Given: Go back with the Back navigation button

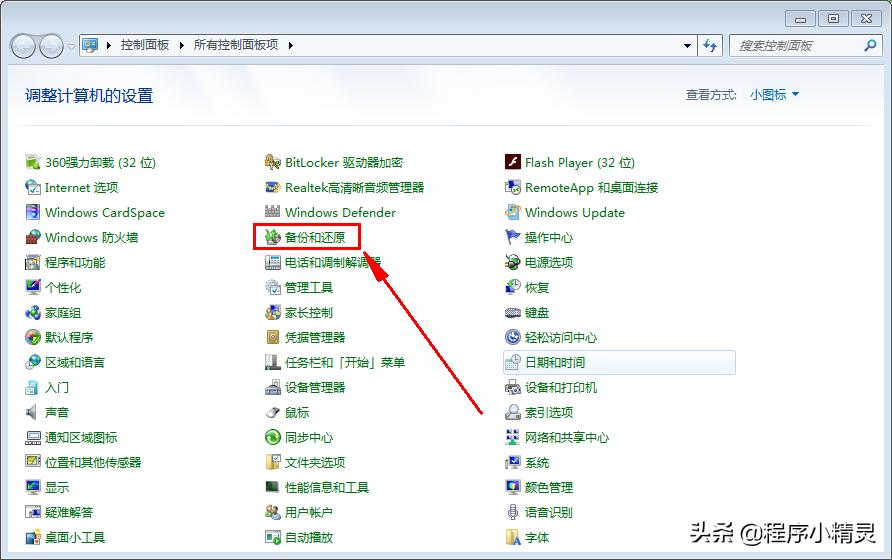Looking at the screenshot, I should tap(23, 46).
